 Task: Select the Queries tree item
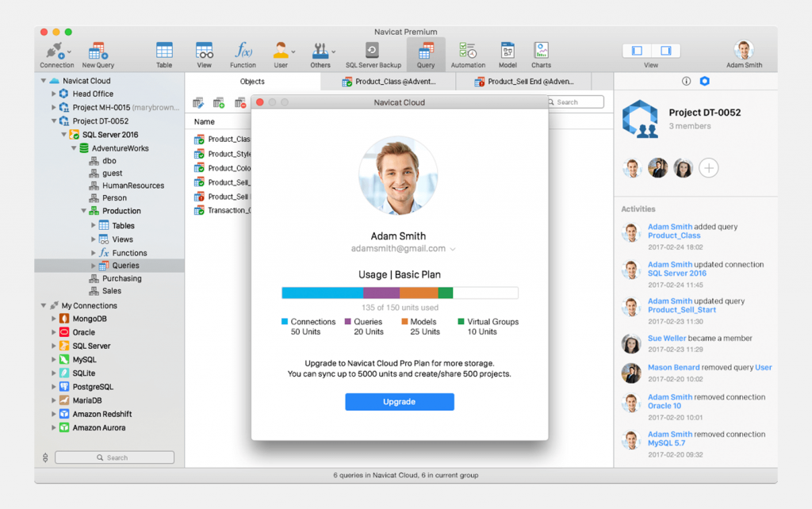pyautogui.click(x=109, y=265)
